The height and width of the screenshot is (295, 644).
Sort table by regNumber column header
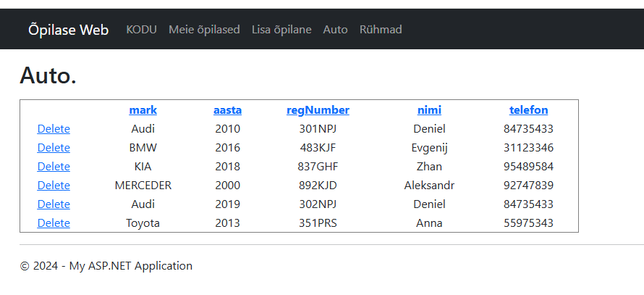(x=318, y=110)
